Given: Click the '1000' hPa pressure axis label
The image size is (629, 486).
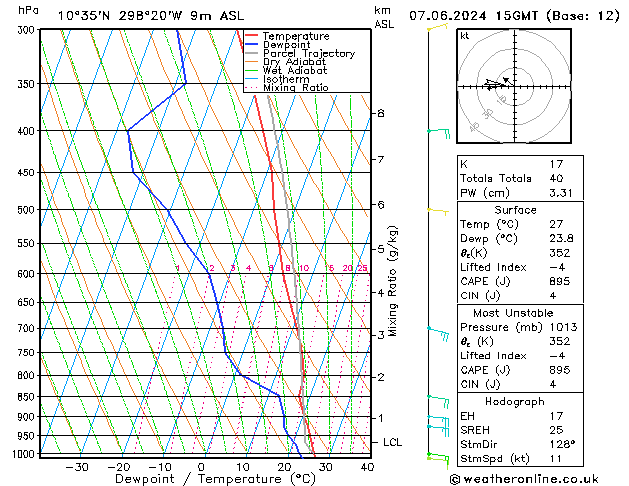Looking at the screenshot, I should [x=25, y=454].
